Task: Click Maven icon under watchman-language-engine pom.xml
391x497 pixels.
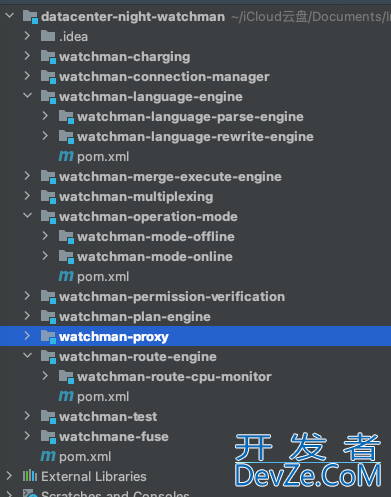Action: 66,156
